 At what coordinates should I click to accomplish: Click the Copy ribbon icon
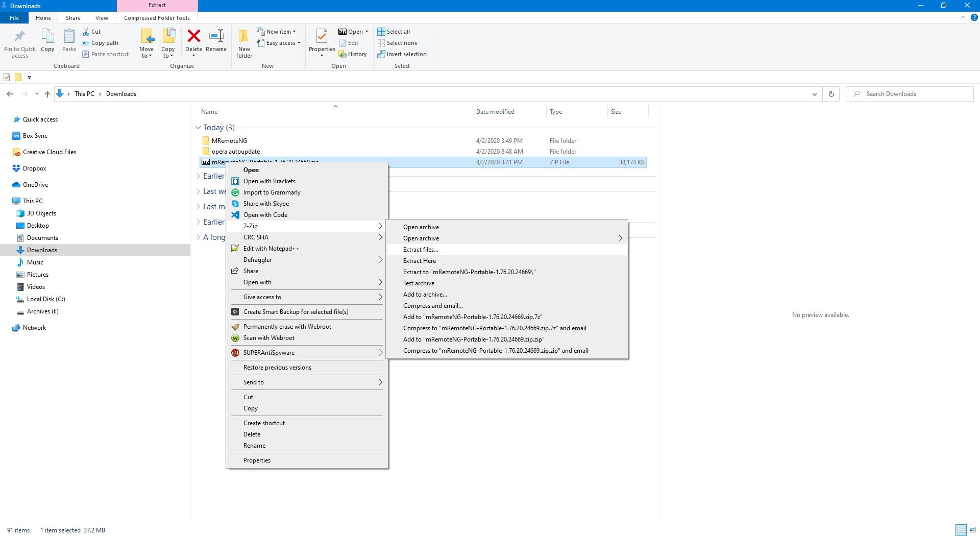[x=47, y=37]
